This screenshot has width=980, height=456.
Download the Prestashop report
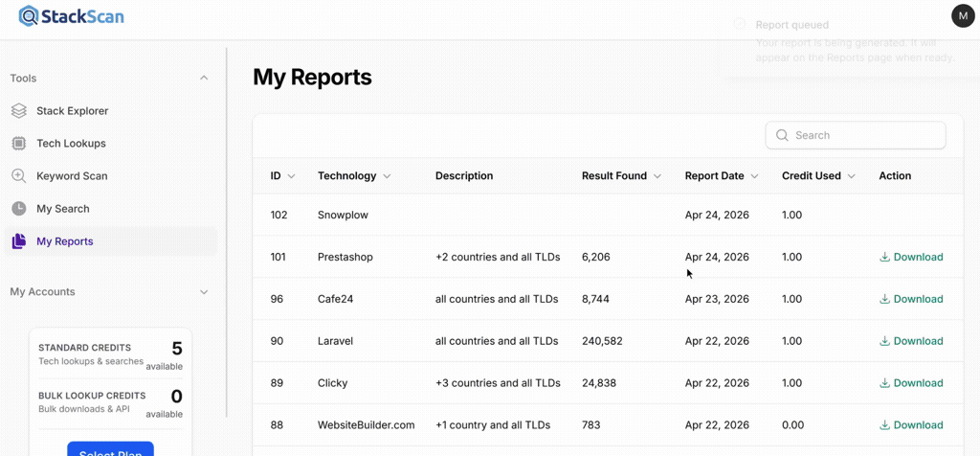pyautogui.click(x=911, y=257)
